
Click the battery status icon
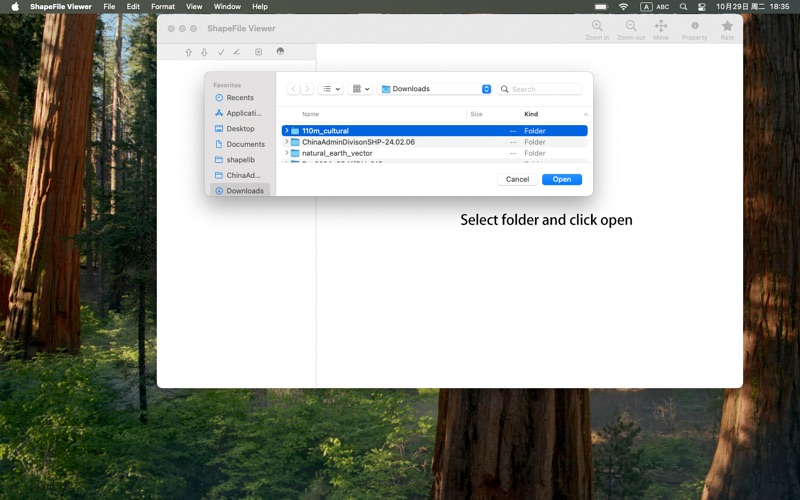pyautogui.click(x=601, y=7)
